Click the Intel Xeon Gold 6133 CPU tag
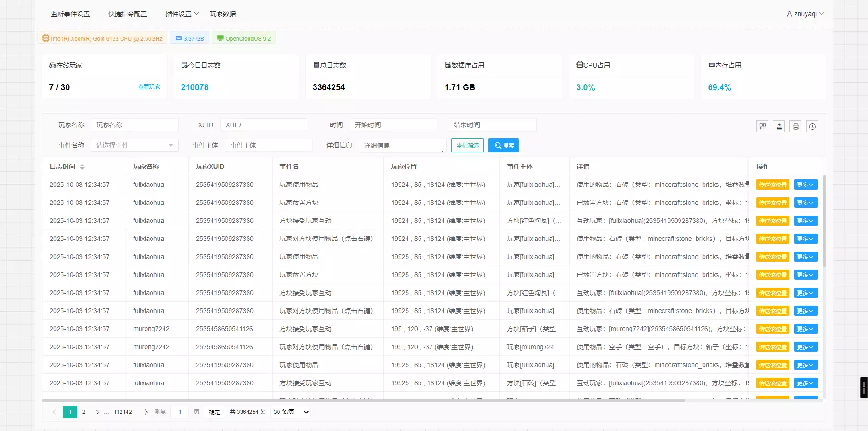 point(102,38)
